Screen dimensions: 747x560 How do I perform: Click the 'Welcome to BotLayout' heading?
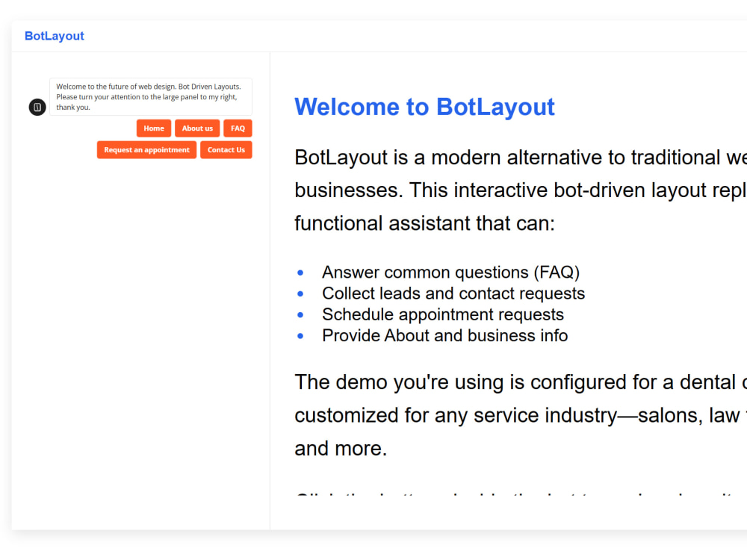[424, 107]
